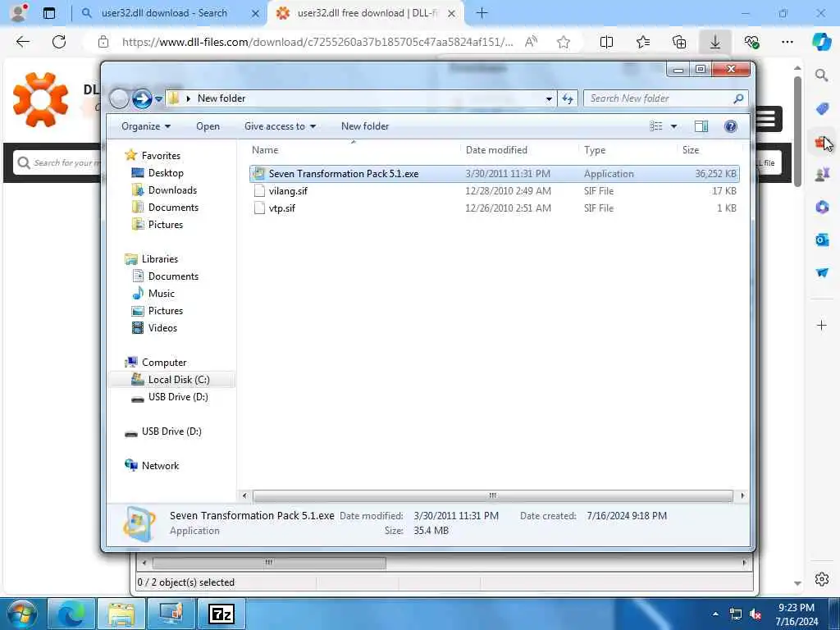Image resolution: width=840 pixels, height=630 pixels.
Task: Open the Collections icon
Action: tap(678, 42)
